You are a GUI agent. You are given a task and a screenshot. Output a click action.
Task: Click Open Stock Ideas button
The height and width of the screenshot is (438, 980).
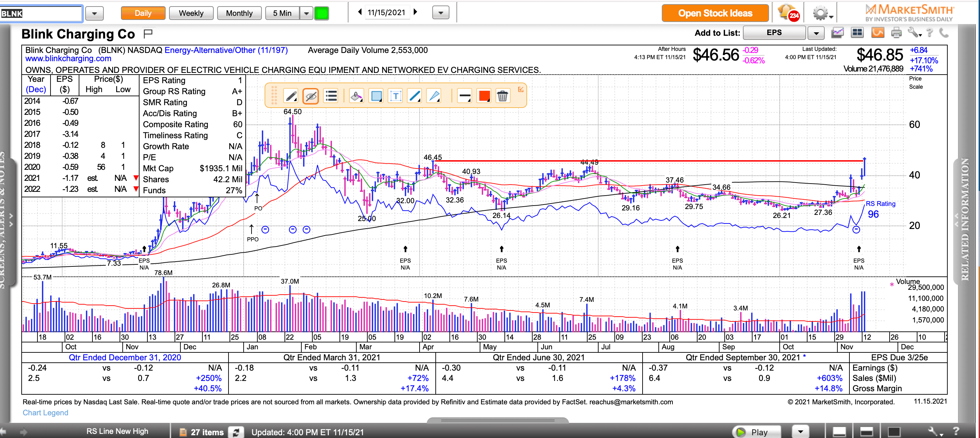[715, 13]
